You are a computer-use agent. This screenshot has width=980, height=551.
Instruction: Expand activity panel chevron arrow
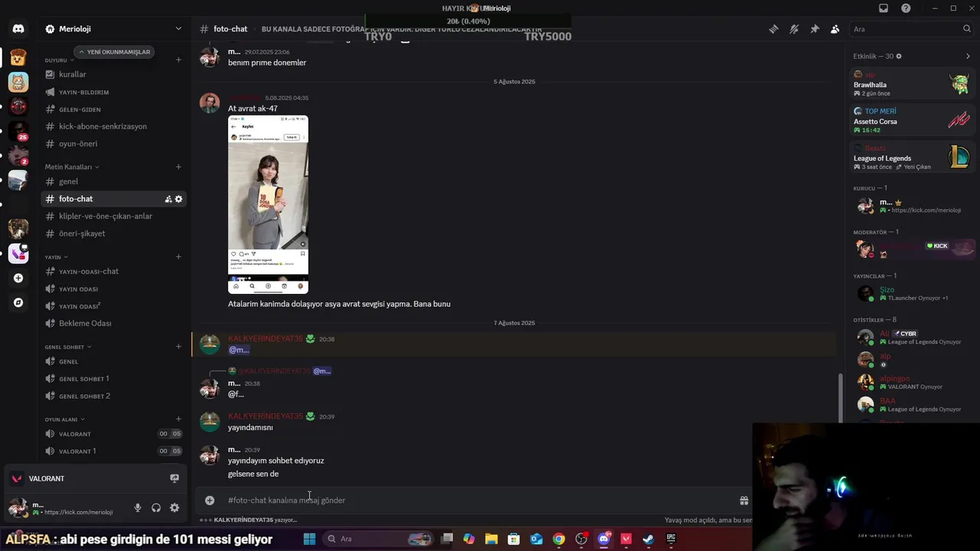968,57
